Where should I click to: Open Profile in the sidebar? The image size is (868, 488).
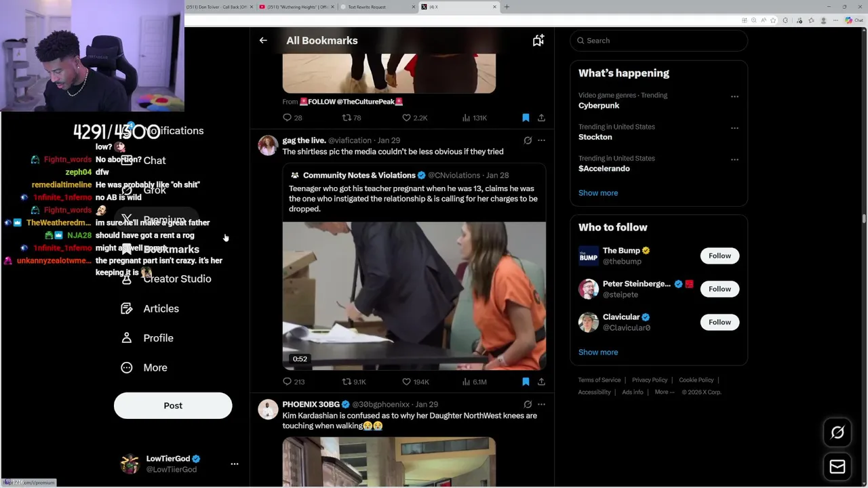pyautogui.click(x=147, y=338)
